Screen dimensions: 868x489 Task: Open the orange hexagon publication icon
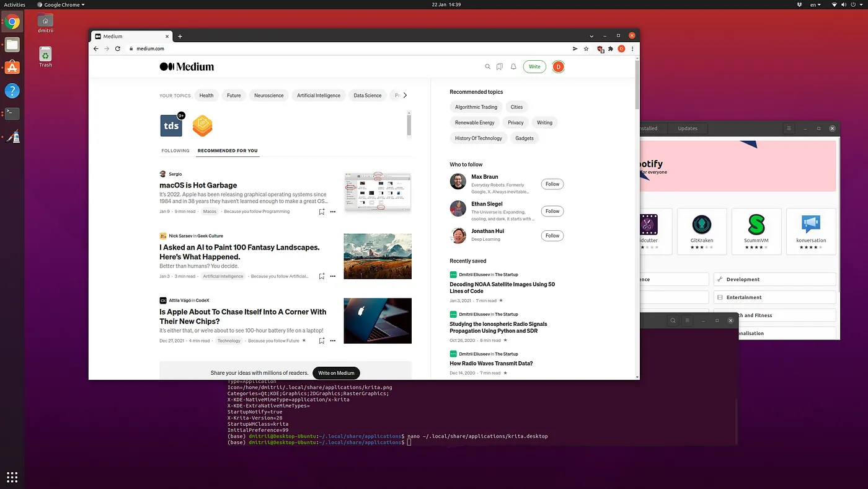click(203, 125)
